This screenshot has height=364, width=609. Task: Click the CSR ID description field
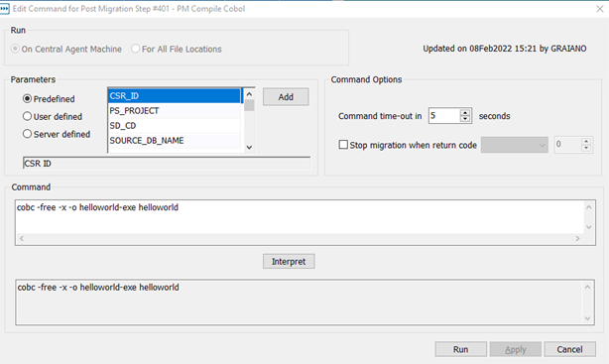click(167, 164)
